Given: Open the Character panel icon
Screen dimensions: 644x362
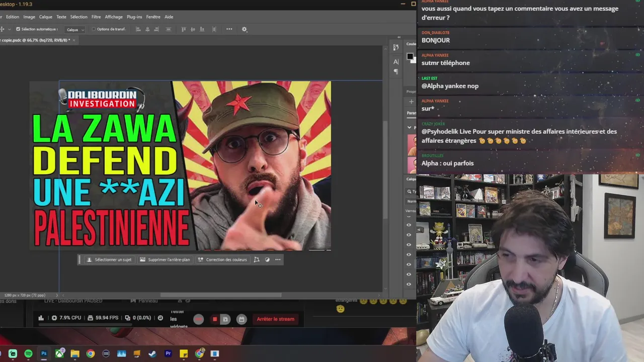Looking at the screenshot, I should point(396,62).
